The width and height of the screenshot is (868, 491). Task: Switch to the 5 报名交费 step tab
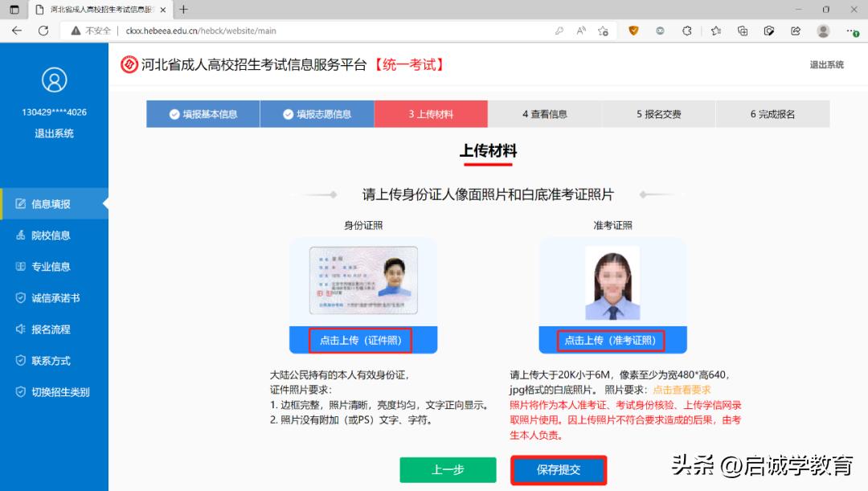[x=659, y=113]
